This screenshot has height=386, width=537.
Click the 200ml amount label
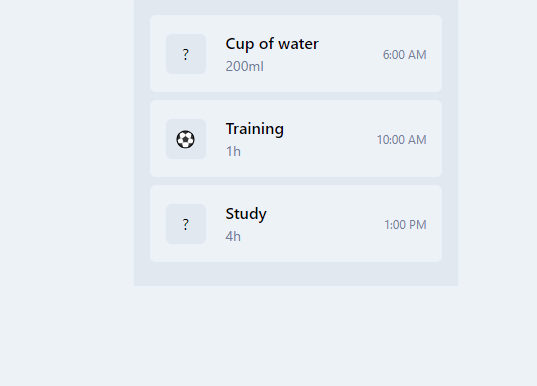point(245,66)
